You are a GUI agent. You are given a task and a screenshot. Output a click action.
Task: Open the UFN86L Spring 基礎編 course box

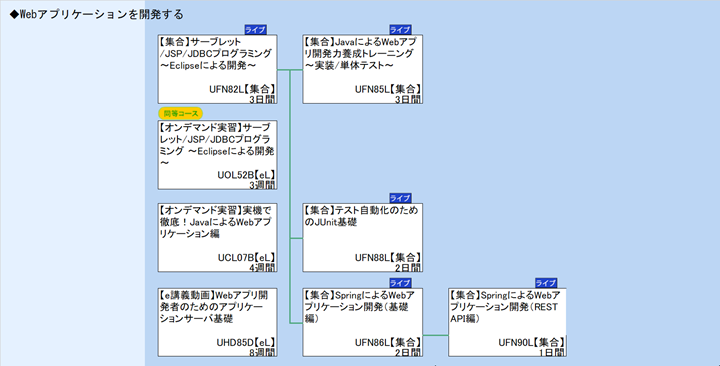362,322
